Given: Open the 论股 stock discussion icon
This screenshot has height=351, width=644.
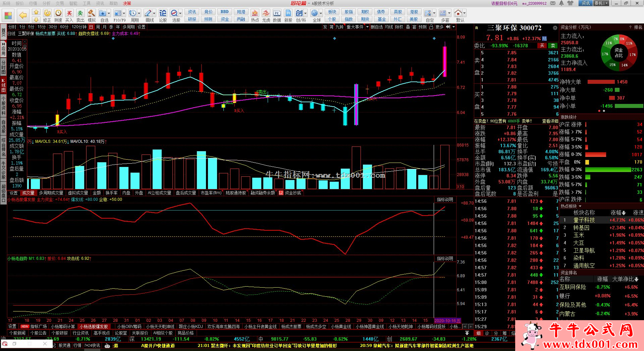Looking at the screenshot, I should tap(163, 15).
